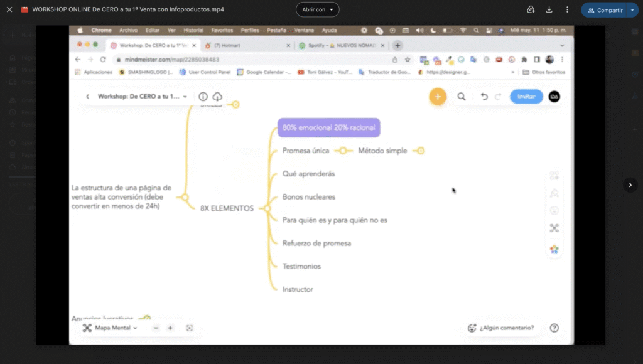Open the Abrir con dropdown
643x364 pixels.
317,9
